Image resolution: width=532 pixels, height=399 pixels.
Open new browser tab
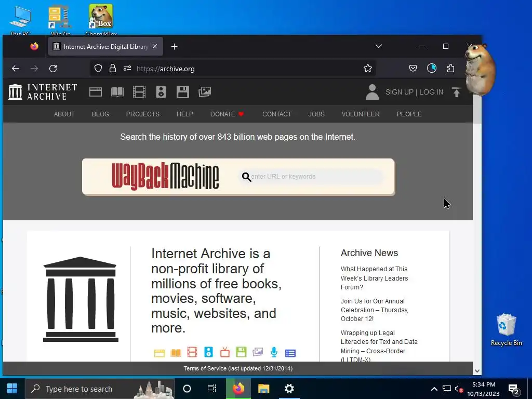[175, 46]
